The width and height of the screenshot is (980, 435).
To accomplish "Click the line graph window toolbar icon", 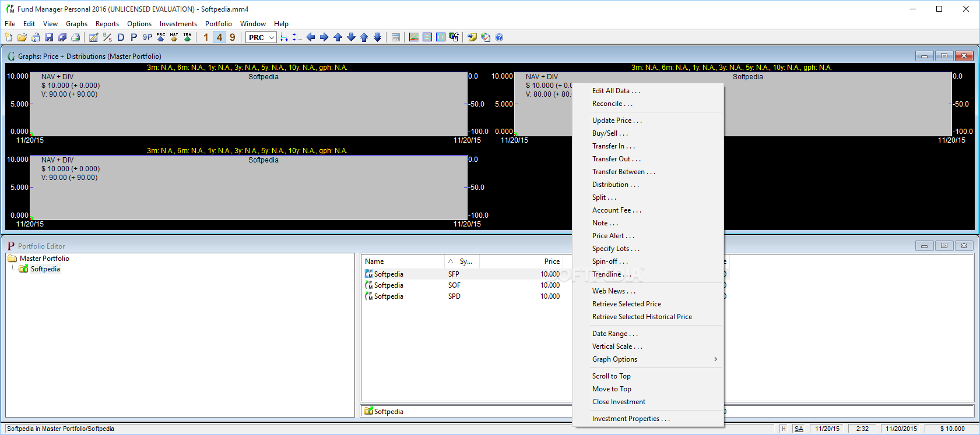I will (414, 37).
